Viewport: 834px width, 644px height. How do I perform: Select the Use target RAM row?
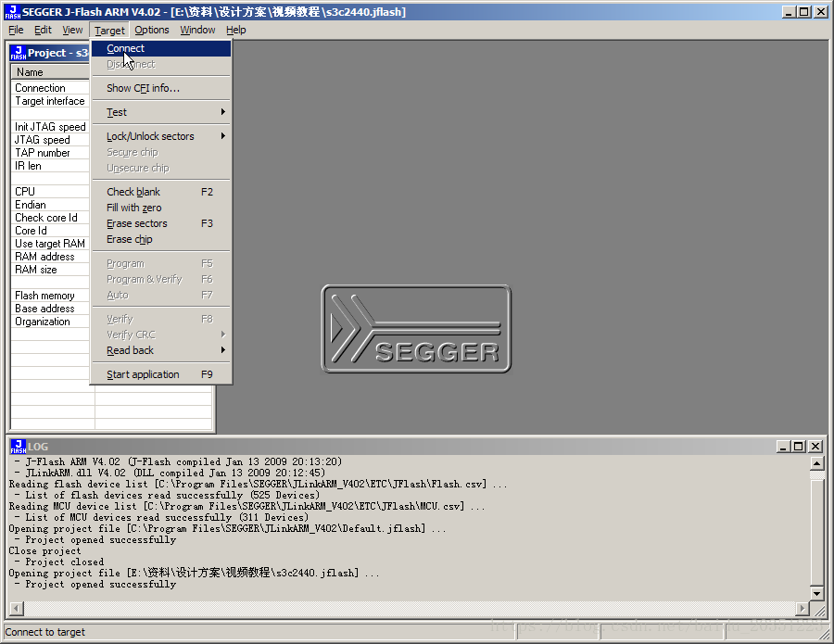51,244
